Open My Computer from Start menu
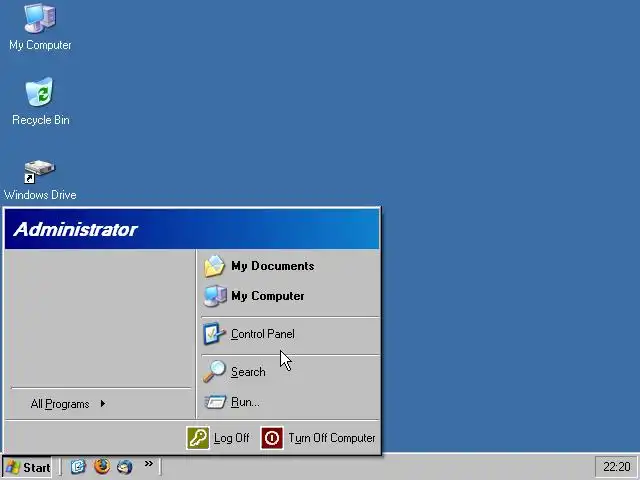 tap(254, 296)
